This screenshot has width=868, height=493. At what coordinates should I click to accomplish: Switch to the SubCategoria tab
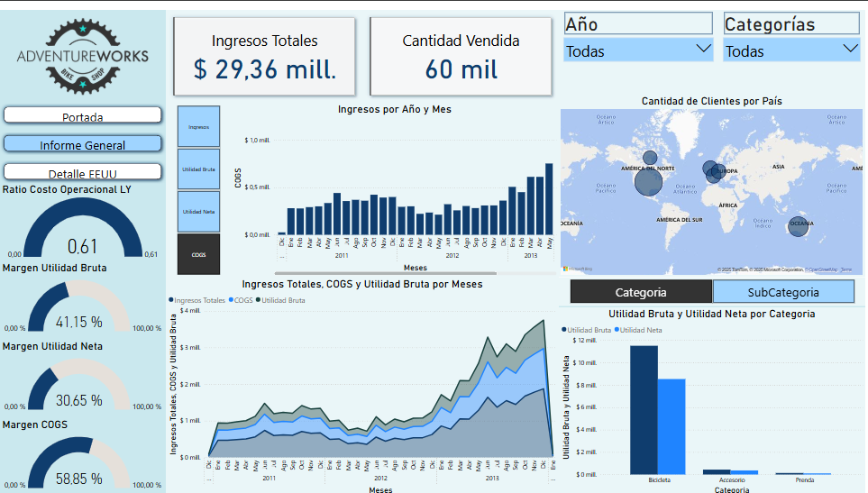783,292
